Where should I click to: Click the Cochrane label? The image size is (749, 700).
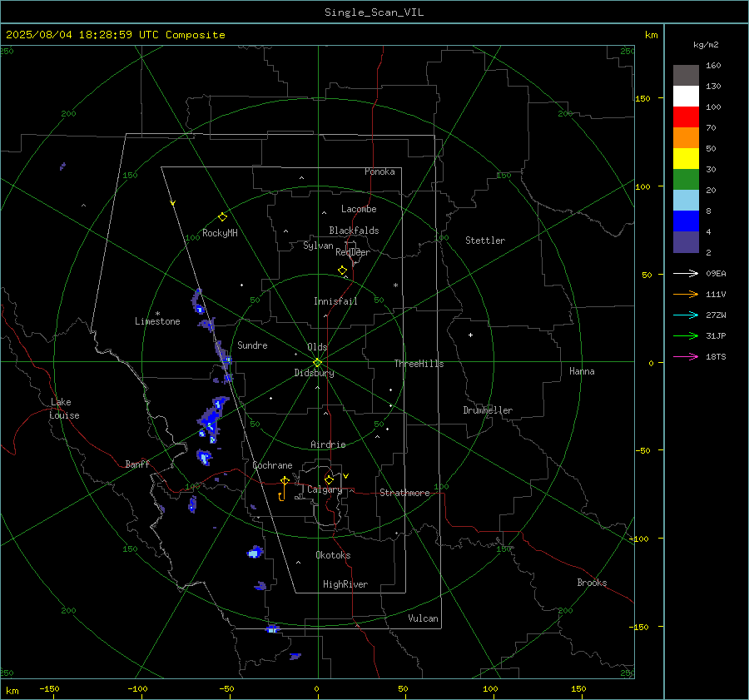click(x=272, y=465)
